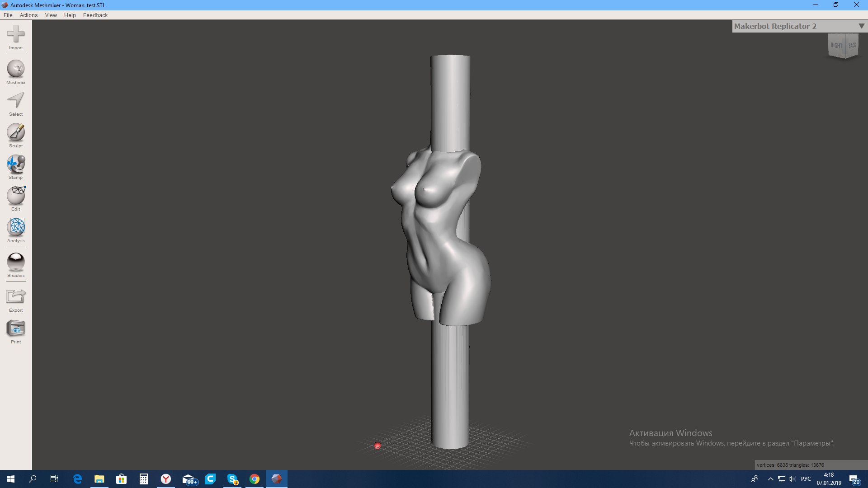868x488 pixels.
Task: Open the View menu
Action: pos(51,15)
